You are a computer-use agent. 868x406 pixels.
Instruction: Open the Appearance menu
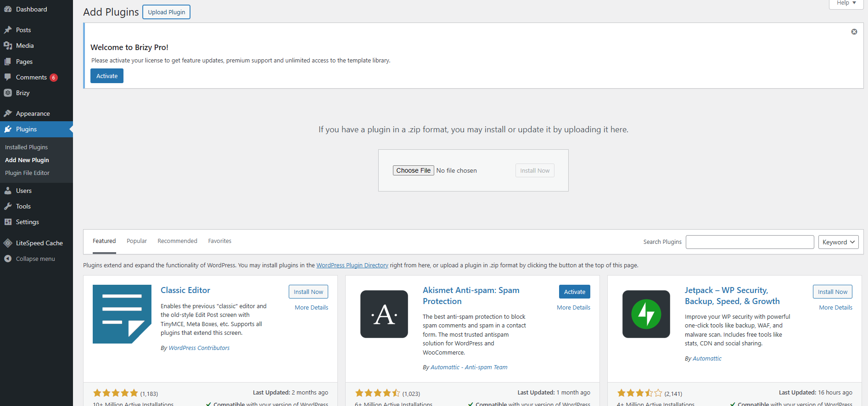click(x=36, y=113)
